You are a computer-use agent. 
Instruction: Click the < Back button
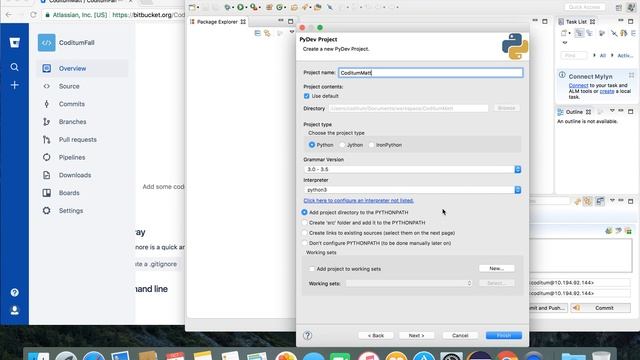(x=376, y=336)
